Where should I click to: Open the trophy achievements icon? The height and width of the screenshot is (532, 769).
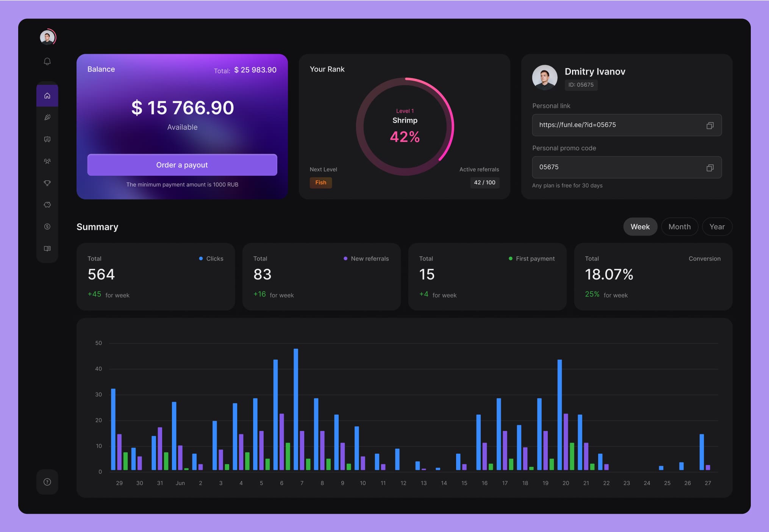click(47, 183)
